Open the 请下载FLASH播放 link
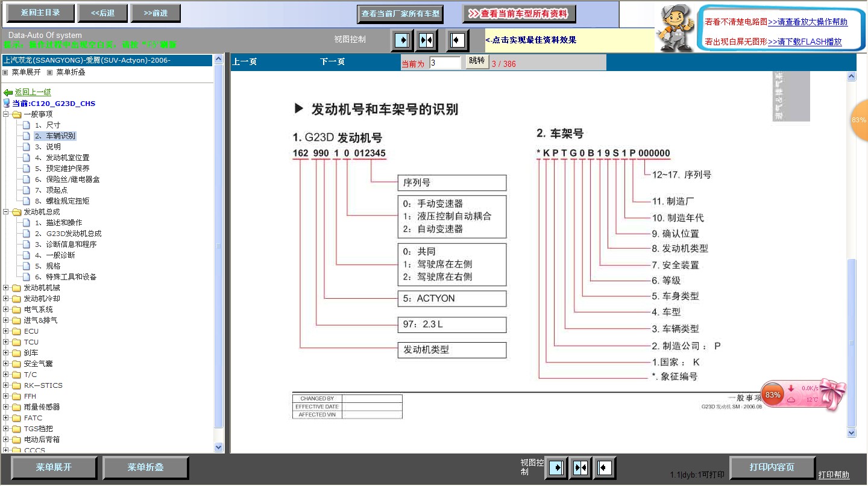Image resolution: width=868 pixels, height=486 pixels. pos(805,42)
